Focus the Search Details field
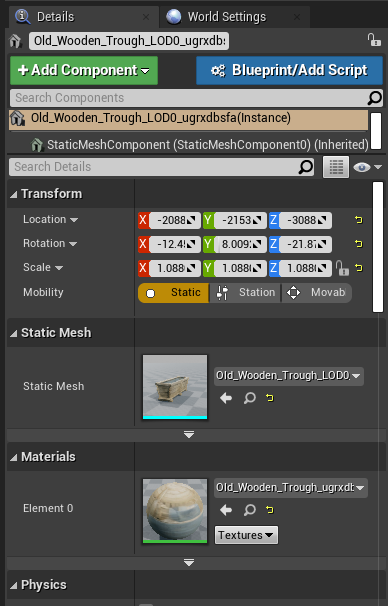 point(154,167)
